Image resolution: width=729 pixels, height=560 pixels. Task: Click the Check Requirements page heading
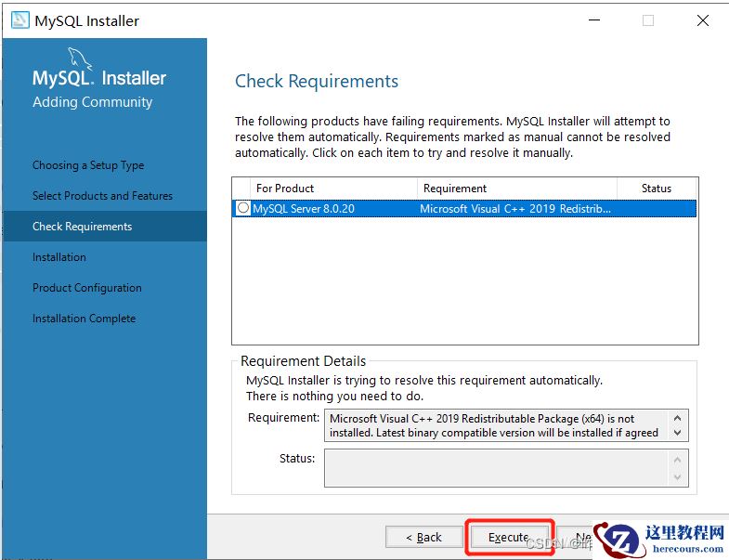317,82
